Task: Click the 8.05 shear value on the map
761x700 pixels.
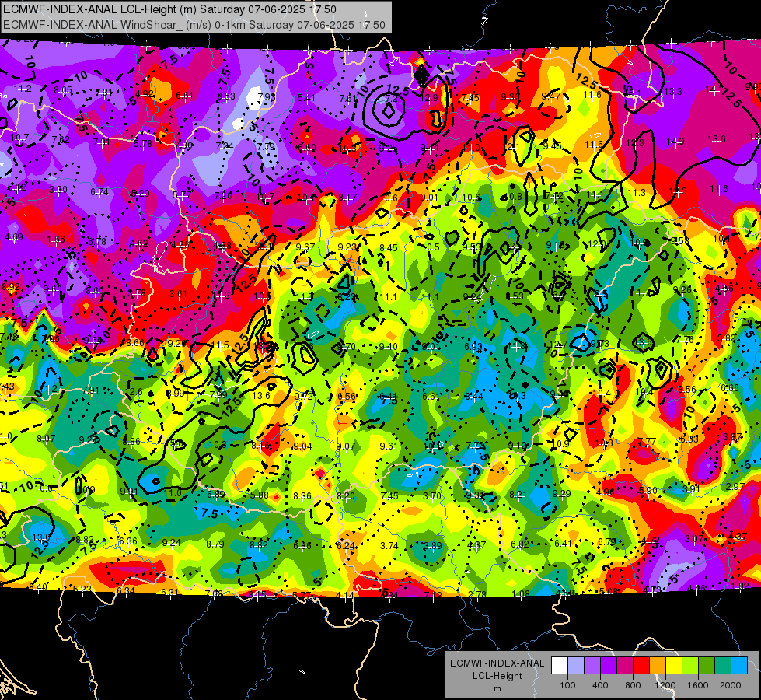Action: click(x=63, y=90)
